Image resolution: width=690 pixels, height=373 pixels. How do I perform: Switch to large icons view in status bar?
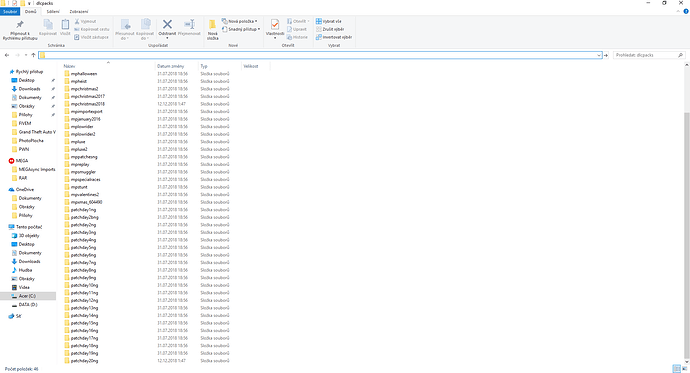[685, 369]
